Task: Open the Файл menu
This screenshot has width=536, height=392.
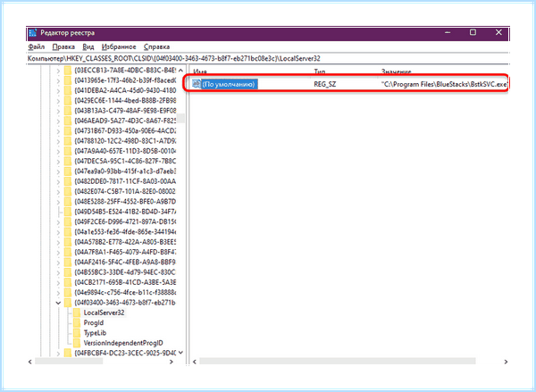Action: coord(37,46)
